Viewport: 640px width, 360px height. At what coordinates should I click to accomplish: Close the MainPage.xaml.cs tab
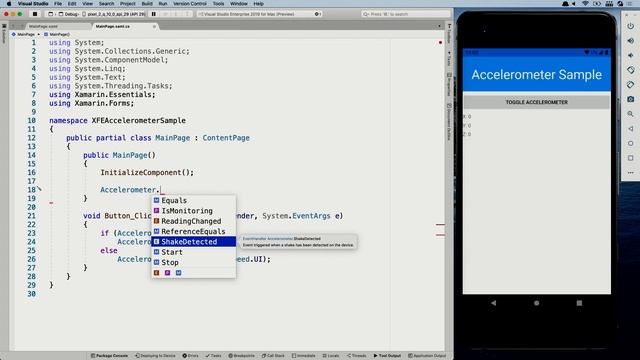[154, 27]
